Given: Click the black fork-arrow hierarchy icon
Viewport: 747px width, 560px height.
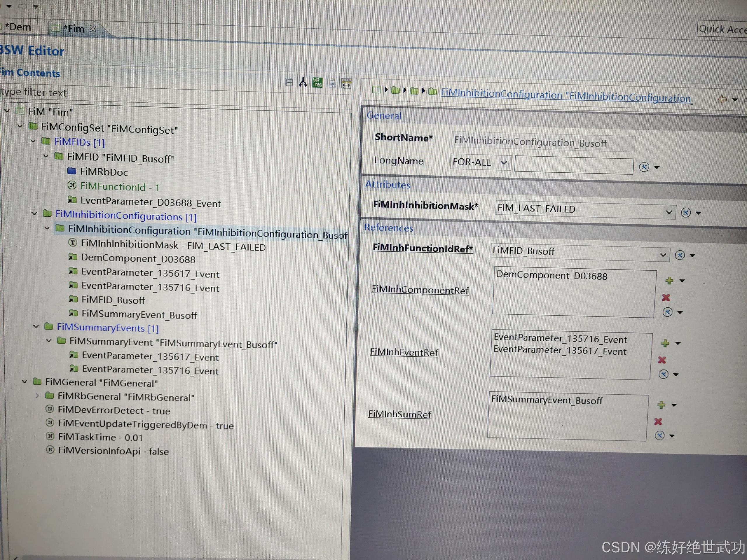Looking at the screenshot, I should tap(303, 82).
